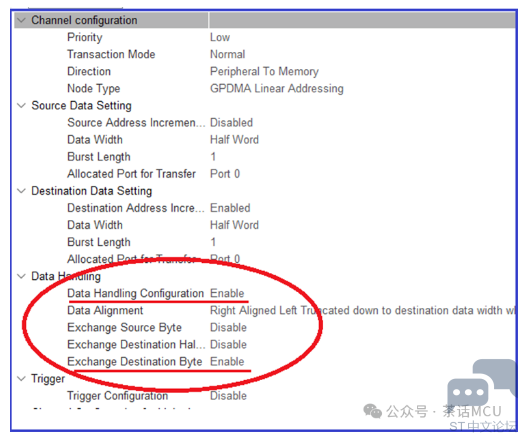Select the Priority value Low
The width and height of the screenshot is (526, 442).
click(220, 37)
